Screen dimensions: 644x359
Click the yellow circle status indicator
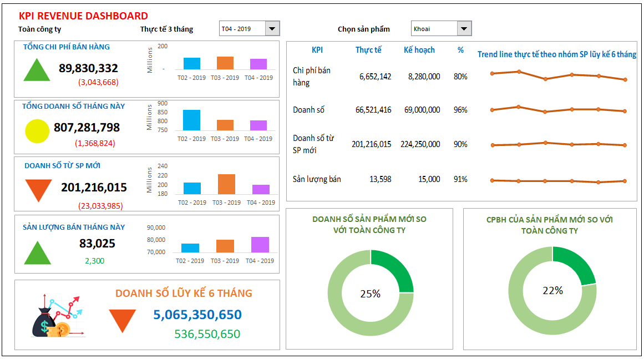point(37,132)
